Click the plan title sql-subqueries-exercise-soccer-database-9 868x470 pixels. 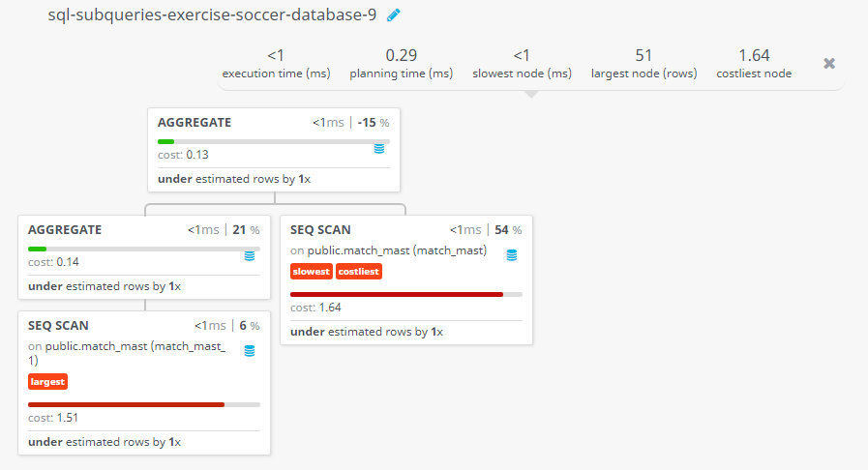tap(212, 15)
